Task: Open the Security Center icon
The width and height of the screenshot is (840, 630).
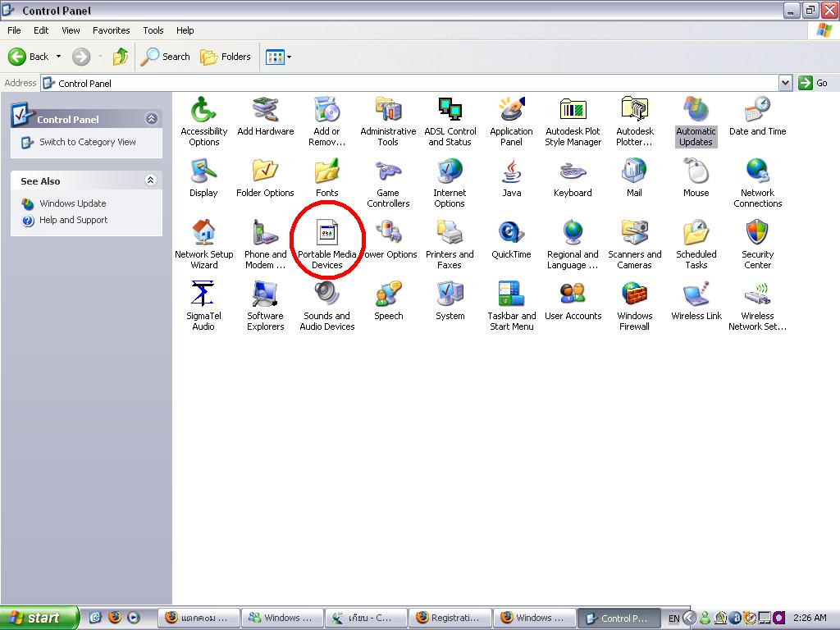Action: pyautogui.click(x=757, y=244)
